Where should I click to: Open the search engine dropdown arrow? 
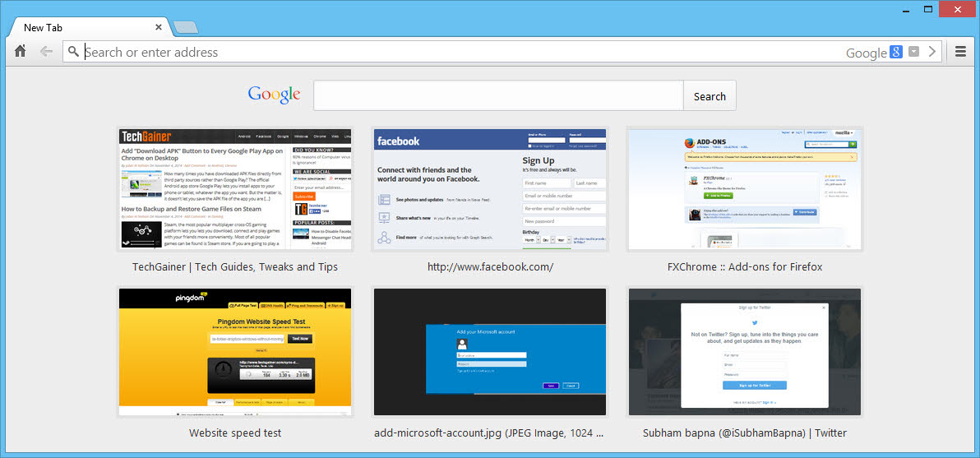[x=913, y=52]
